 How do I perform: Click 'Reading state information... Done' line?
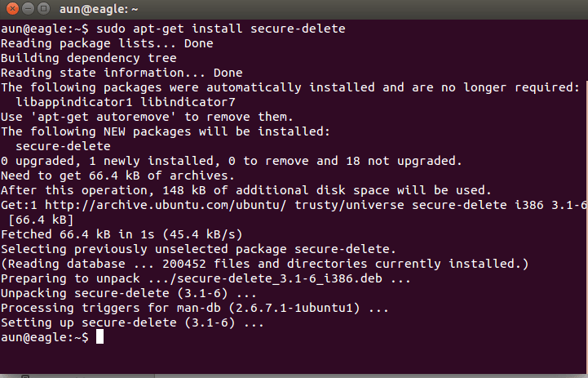[x=122, y=73]
